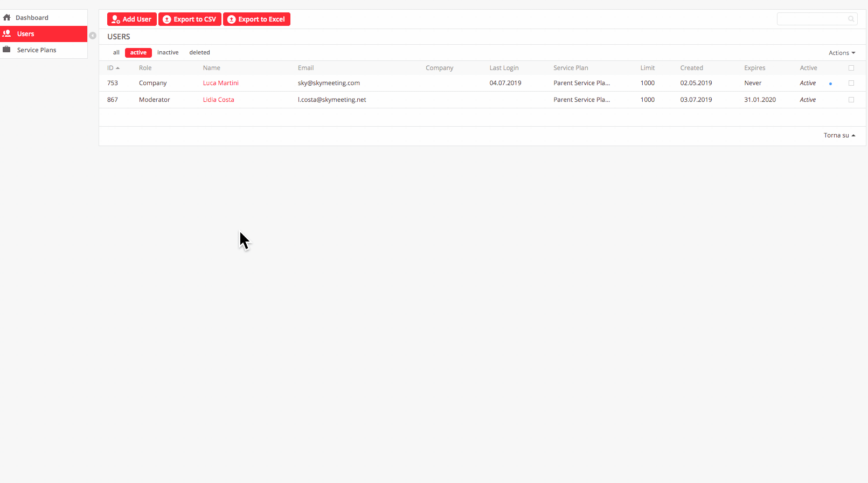This screenshot has width=868, height=483.
Task: Sort by Created column header
Action: pos(691,68)
